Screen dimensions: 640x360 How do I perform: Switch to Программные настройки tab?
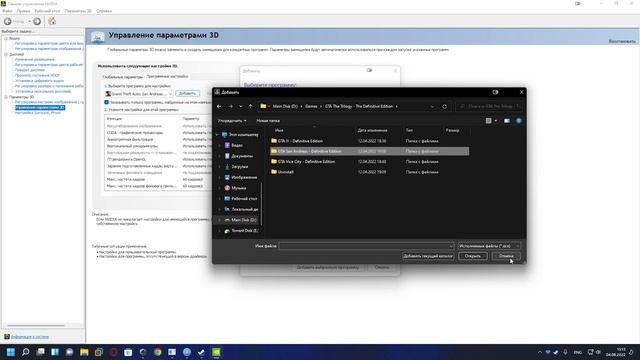tap(167, 76)
